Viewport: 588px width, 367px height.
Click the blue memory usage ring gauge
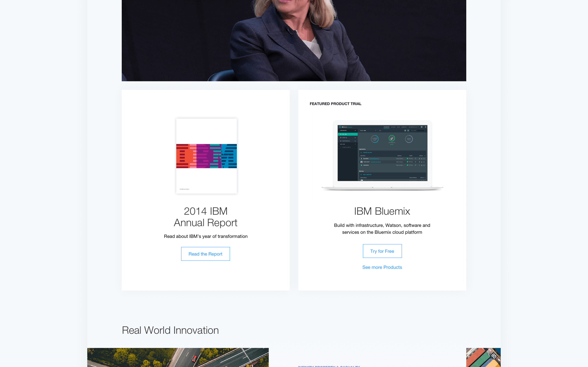coord(375,139)
